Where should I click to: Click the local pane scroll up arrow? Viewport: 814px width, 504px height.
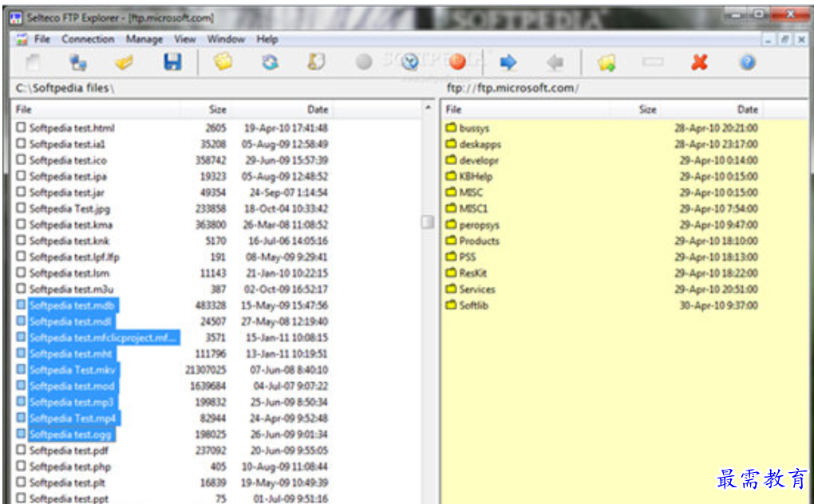[428, 108]
